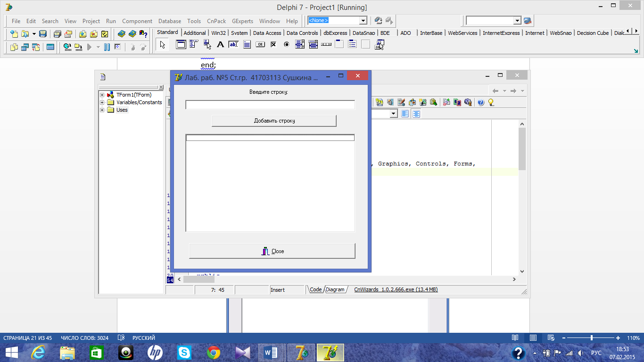Open the code editor toolbar dropdown
644x362 pixels.
point(393,114)
